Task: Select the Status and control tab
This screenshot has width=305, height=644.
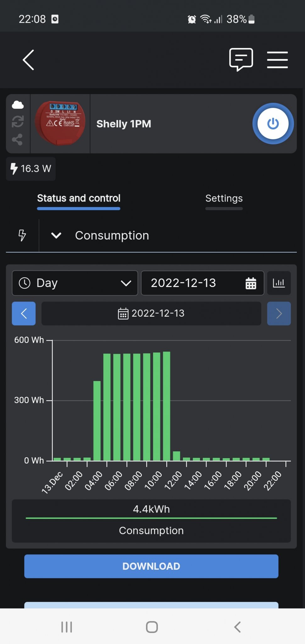Action: pos(79,198)
